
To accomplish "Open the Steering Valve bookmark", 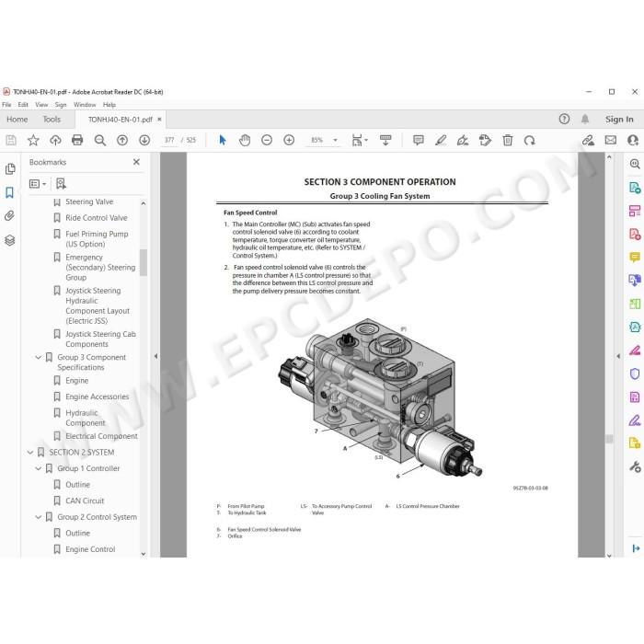I will [x=89, y=201].
